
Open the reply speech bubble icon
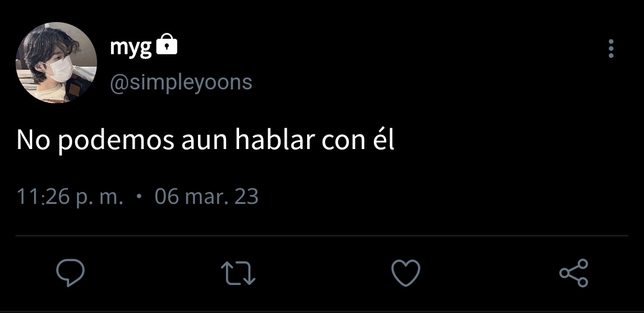point(70,272)
